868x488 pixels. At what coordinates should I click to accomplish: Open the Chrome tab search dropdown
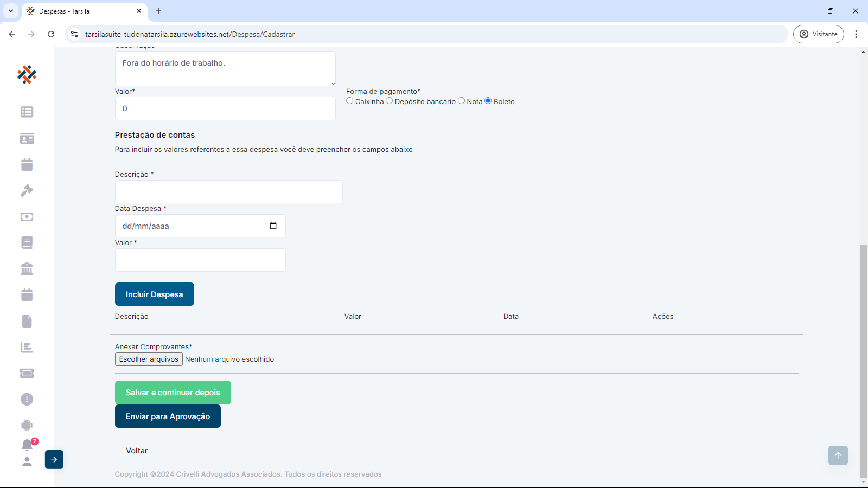tap(11, 11)
